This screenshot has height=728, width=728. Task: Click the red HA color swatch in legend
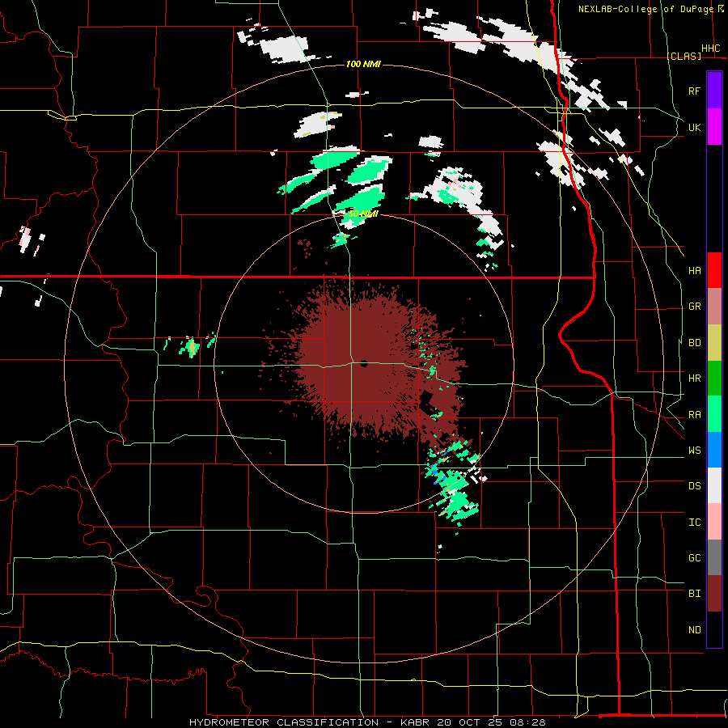click(714, 270)
